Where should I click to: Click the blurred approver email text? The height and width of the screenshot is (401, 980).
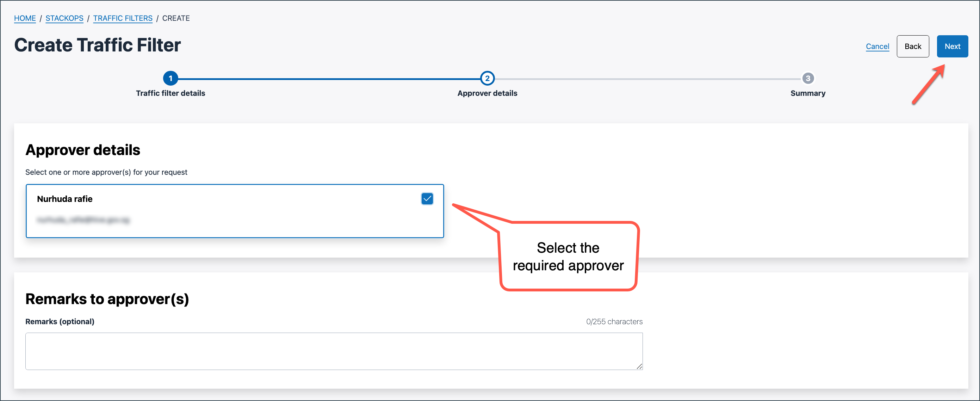point(83,220)
